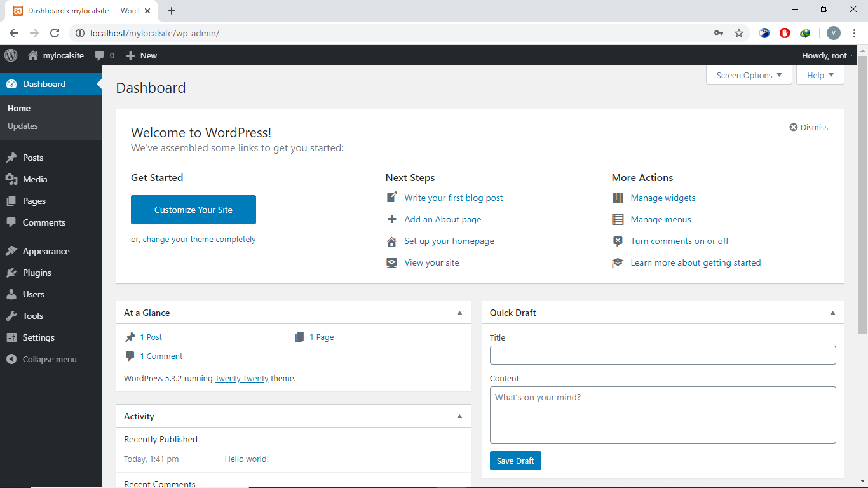The height and width of the screenshot is (488, 868).
Task: Click the browser address bar URL
Action: pyautogui.click(x=155, y=33)
